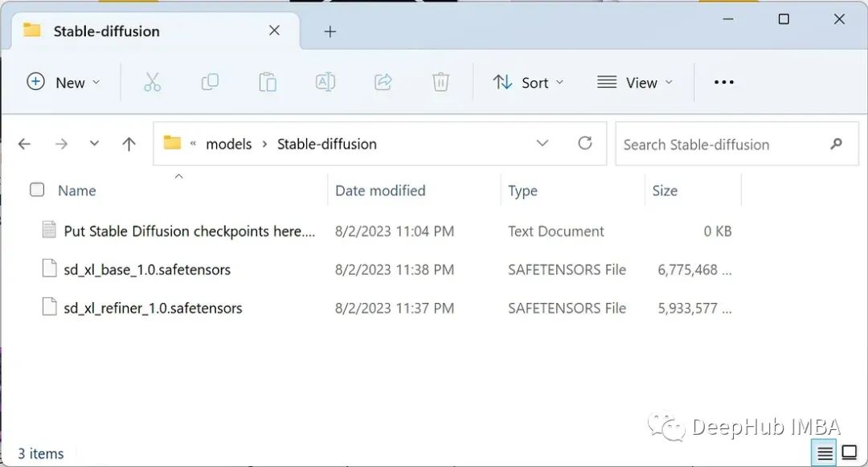The width and height of the screenshot is (868, 467).
Task: Refresh the Stable-diffusion folder view
Action: 585,143
